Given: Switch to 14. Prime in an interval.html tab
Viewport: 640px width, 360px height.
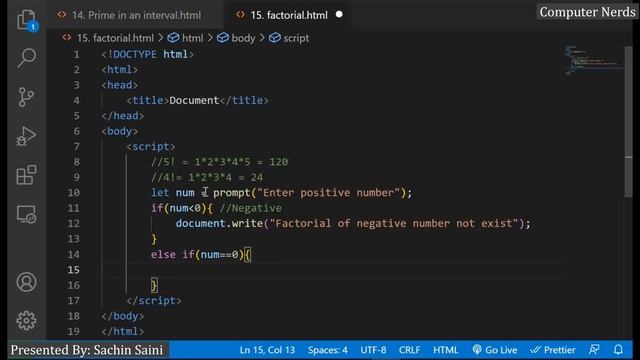Looking at the screenshot, I should pyautogui.click(x=135, y=15).
